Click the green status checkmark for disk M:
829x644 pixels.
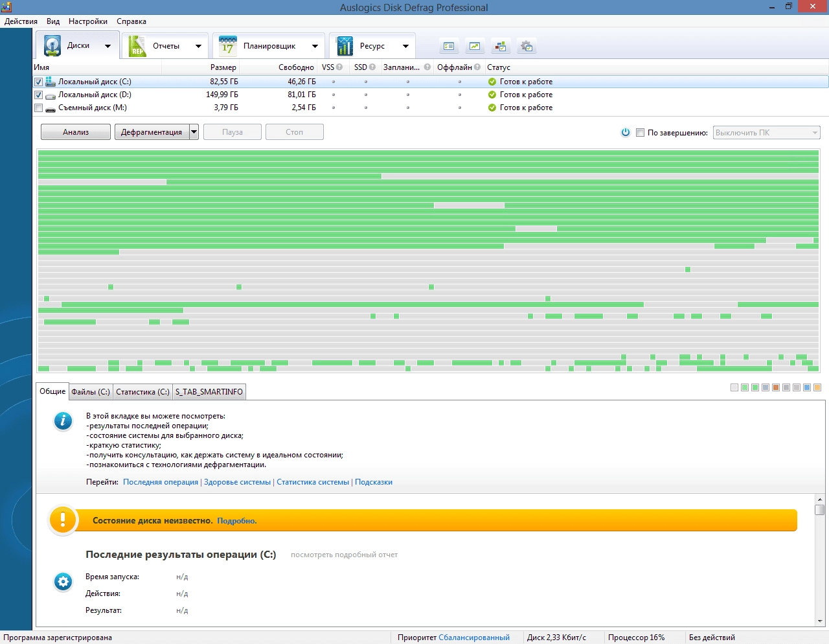click(492, 108)
